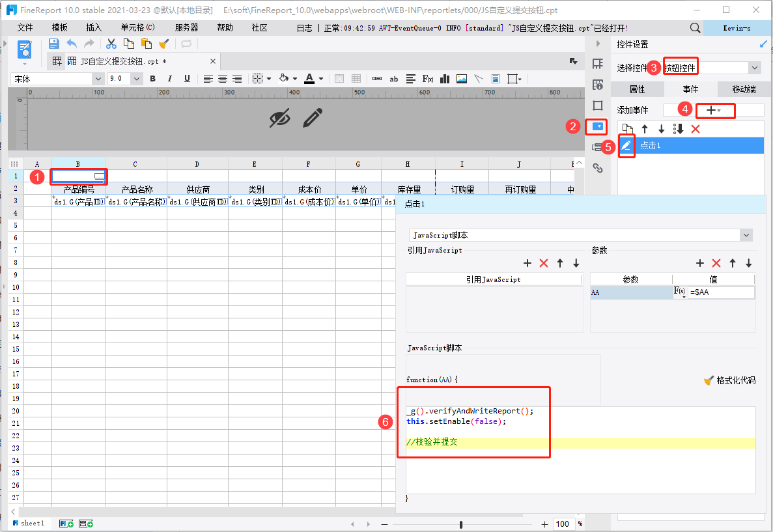Open the 文件 menu
Viewport: 773px width, 532px height.
(25, 27)
